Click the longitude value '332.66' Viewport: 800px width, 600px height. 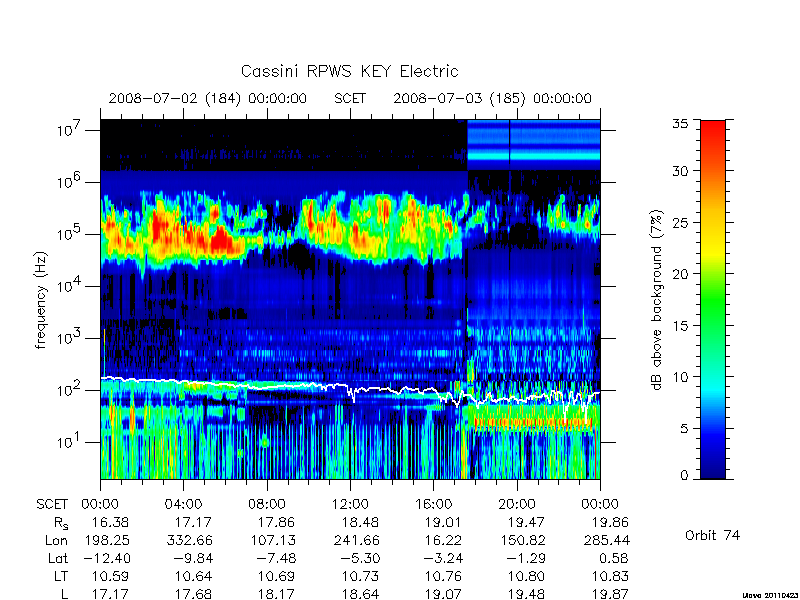(189, 540)
